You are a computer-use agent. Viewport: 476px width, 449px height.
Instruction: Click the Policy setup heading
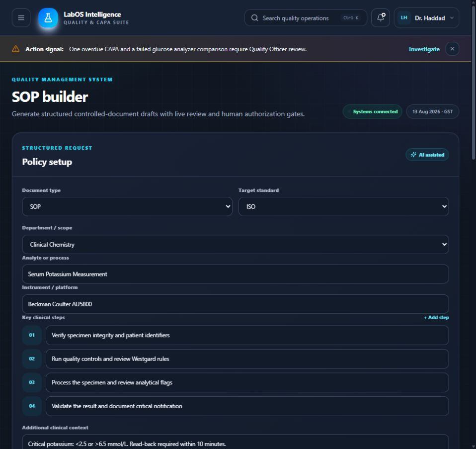click(x=47, y=162)
